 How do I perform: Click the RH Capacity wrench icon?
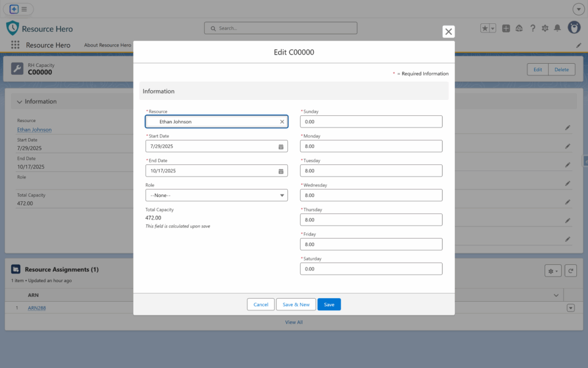(x=17, y=69)
